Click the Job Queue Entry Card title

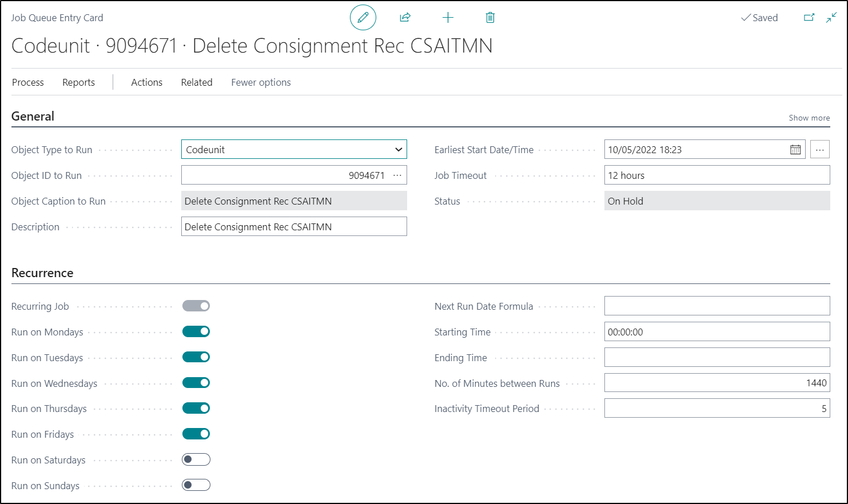[57, 18]
